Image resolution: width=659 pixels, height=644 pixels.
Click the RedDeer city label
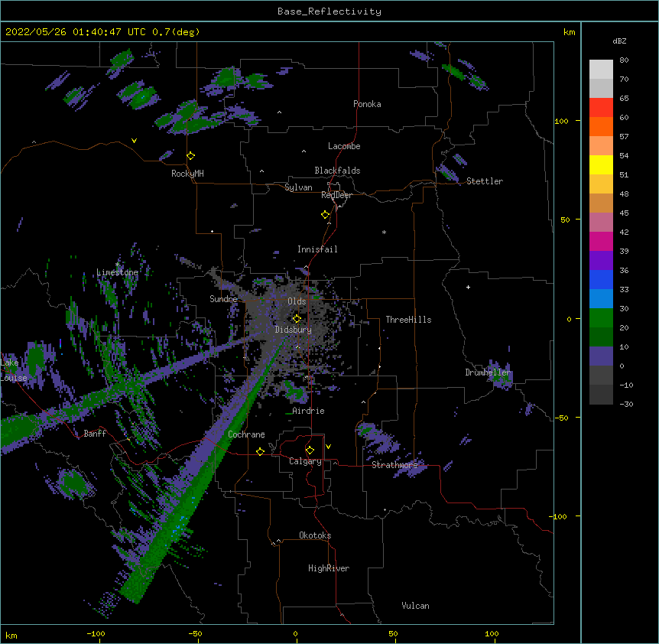(336, 195)
